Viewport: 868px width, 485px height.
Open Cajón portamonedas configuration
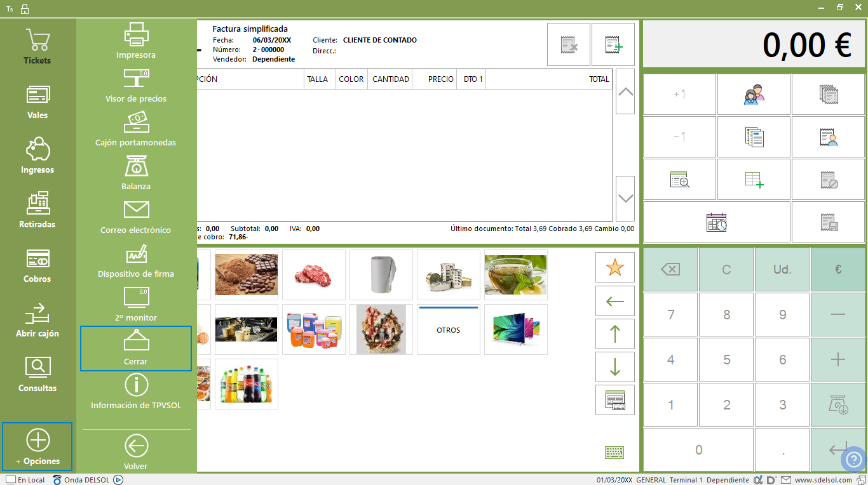(136, 129)
